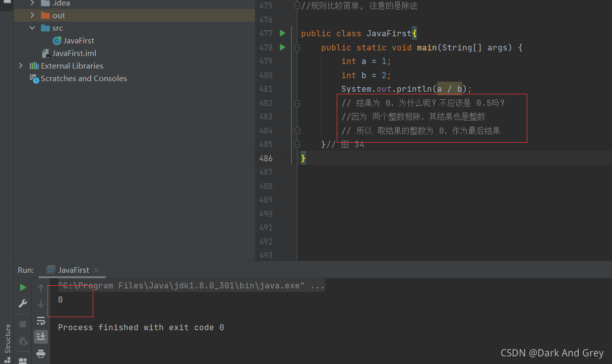Viewport: 612px width, 364px height.
Task: Click the closing brace on line 486
Action: click(303, 158)
